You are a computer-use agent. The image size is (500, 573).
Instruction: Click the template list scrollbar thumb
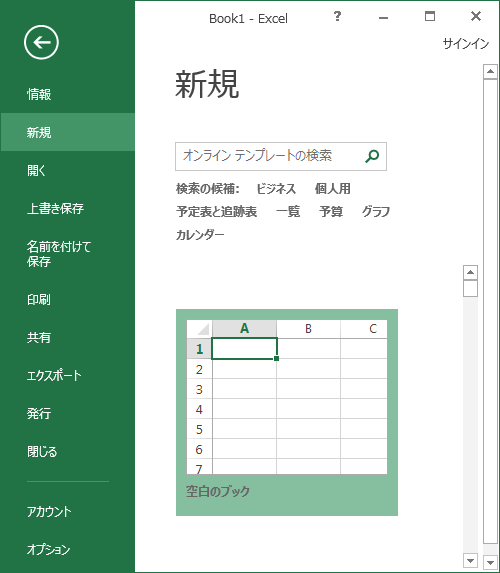[x=470, y=288]
